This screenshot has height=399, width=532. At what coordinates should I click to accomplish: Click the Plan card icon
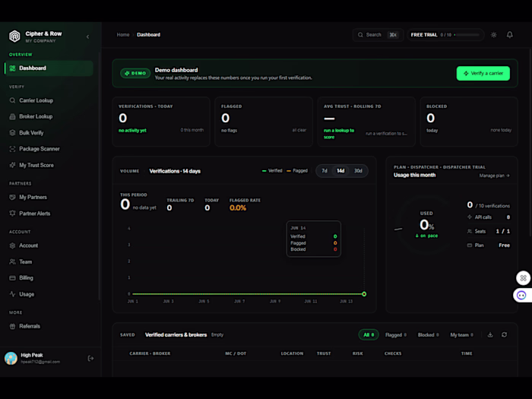[470, 245]
